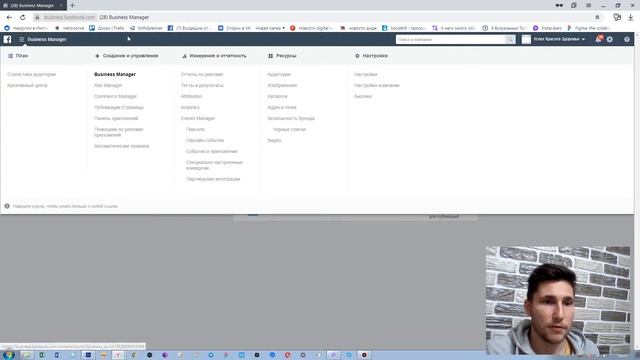
Task: Open the Windows Start button
Action: (x=9, y=355)
